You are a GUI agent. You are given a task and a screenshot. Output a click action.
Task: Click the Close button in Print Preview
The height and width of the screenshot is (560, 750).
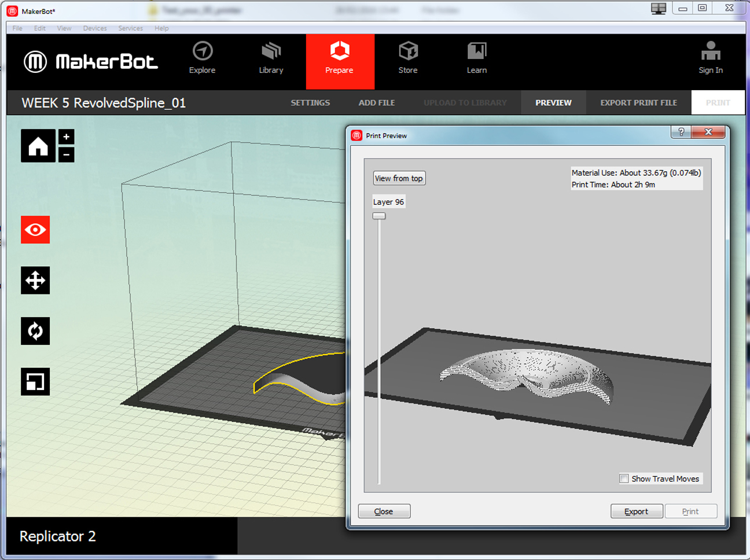[384, 511]
